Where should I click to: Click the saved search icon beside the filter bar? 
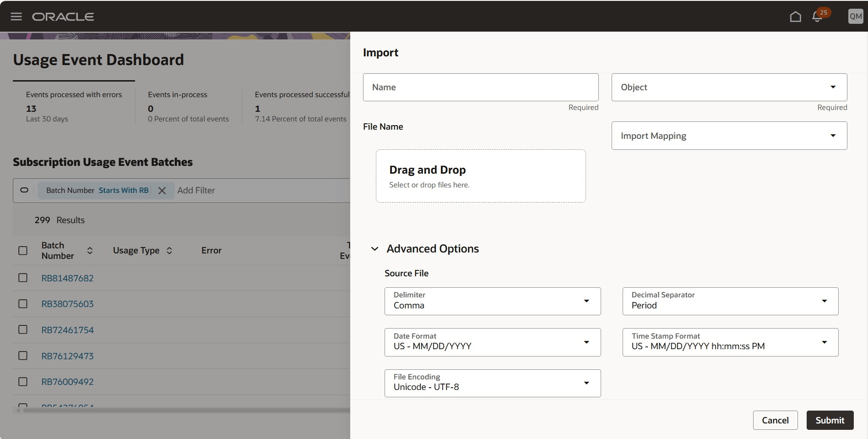[x=24, y=190]
